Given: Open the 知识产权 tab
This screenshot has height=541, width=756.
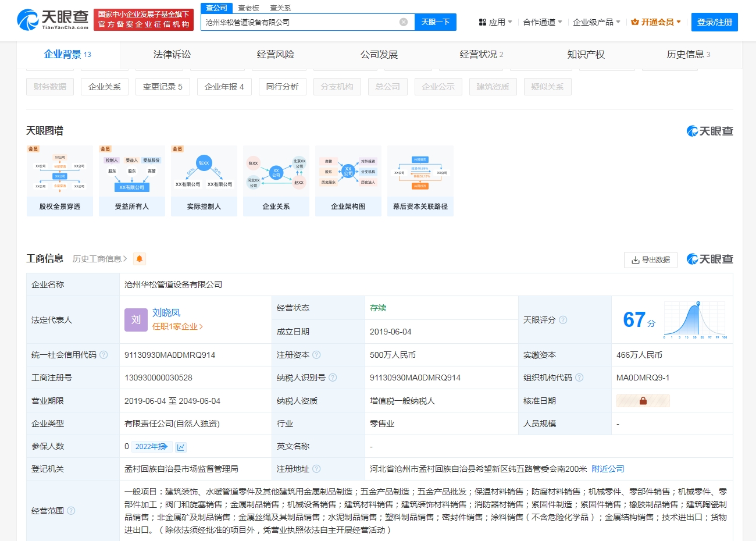Looking at the screenshot, I should click(586, 55).
